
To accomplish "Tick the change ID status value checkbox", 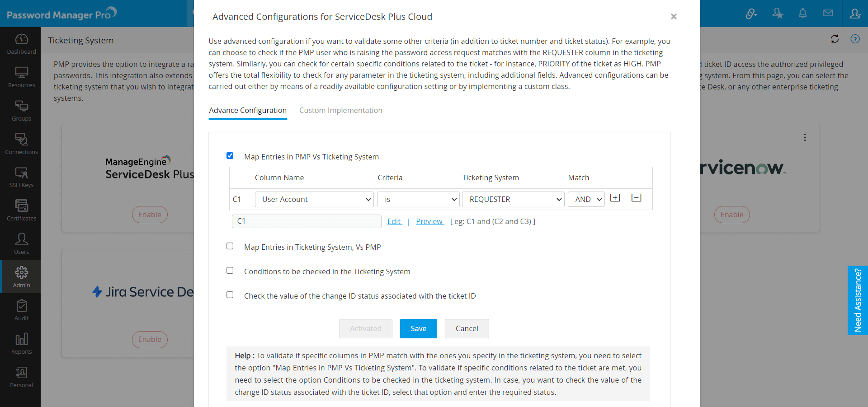I will [x=230, y=295].
